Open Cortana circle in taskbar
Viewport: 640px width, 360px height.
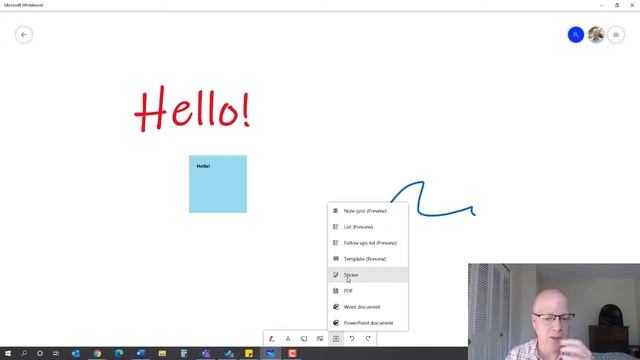pos(40,353)
